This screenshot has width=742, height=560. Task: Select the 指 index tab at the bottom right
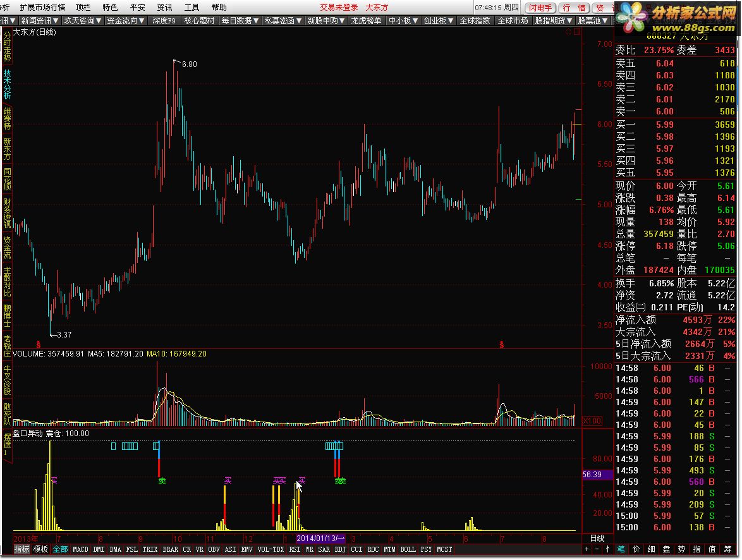point(696,549)
